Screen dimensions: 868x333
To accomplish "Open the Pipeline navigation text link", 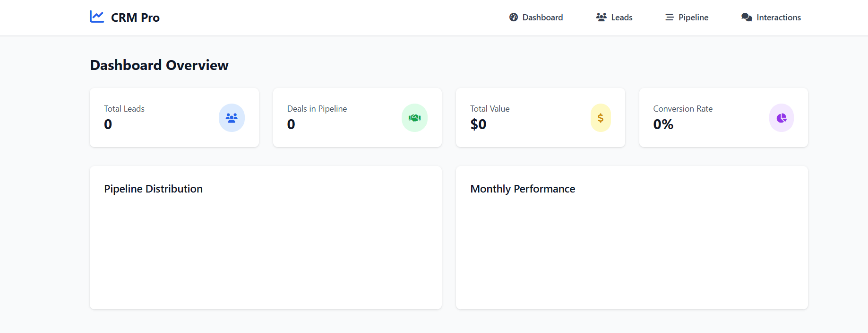I will (x=693, y=18).
